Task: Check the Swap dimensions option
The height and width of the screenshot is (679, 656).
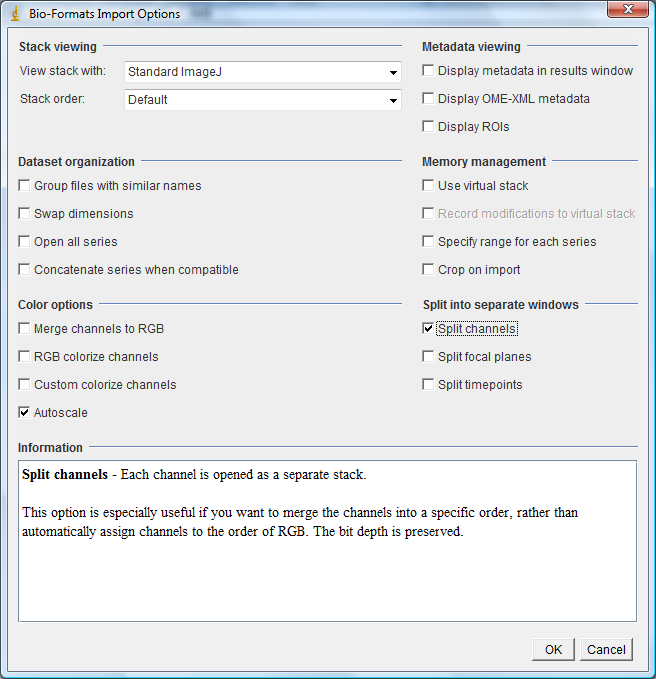Action: pyautogui.click(x=25, y=214)
